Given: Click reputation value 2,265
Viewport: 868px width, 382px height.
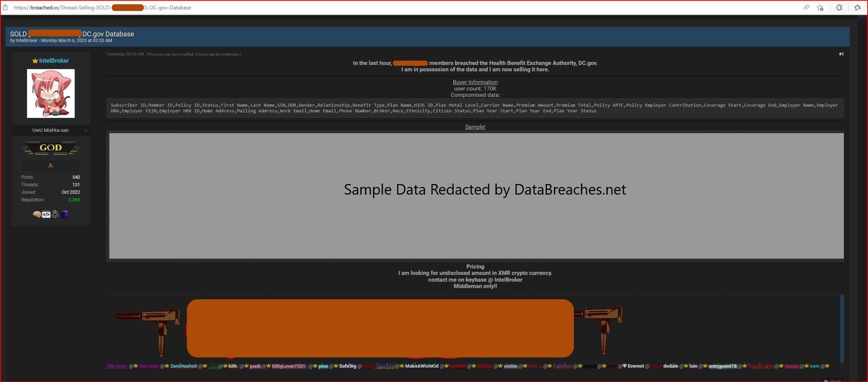Looking at the screenshot, I should pyautogui.click(x=74, y=200).
